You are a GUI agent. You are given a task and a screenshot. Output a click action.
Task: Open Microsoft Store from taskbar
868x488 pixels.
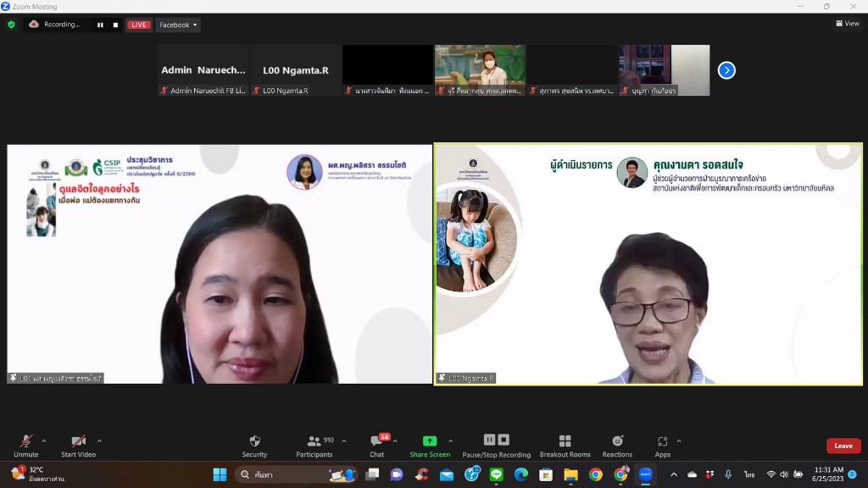(546, 474)
